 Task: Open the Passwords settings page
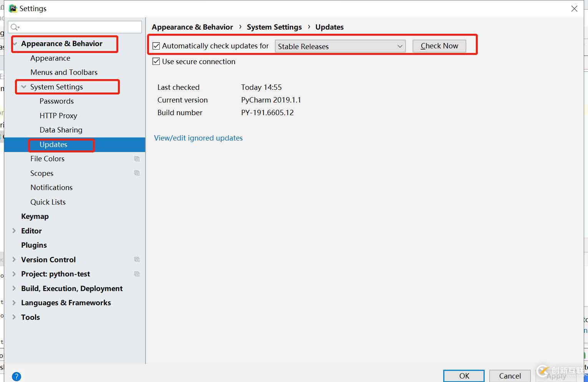click(56, 101)
